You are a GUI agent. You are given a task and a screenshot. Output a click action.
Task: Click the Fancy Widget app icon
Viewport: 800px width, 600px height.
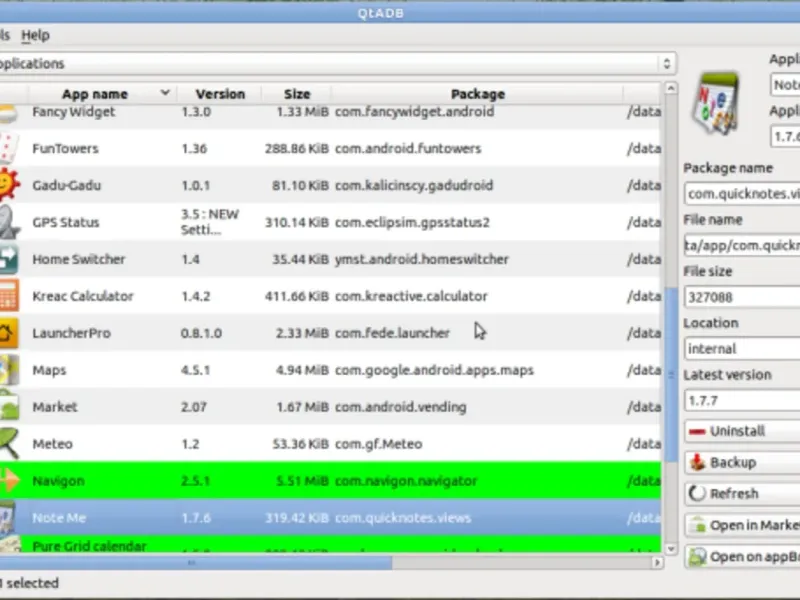point(8,113)
